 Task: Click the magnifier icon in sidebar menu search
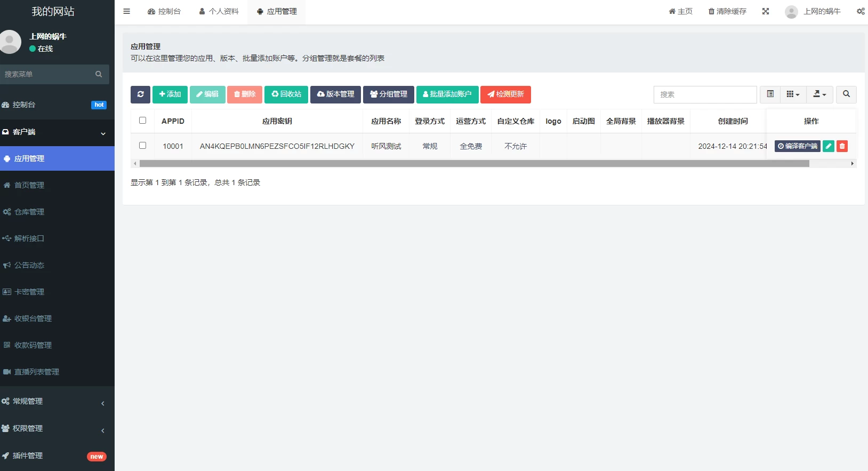pos(99,74)
